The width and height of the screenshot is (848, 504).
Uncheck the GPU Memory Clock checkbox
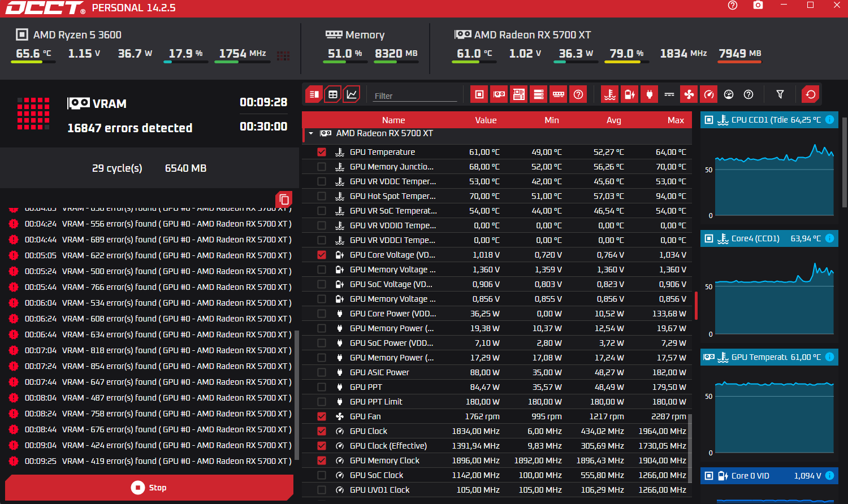pyautogui.click(x=322, y=460)
